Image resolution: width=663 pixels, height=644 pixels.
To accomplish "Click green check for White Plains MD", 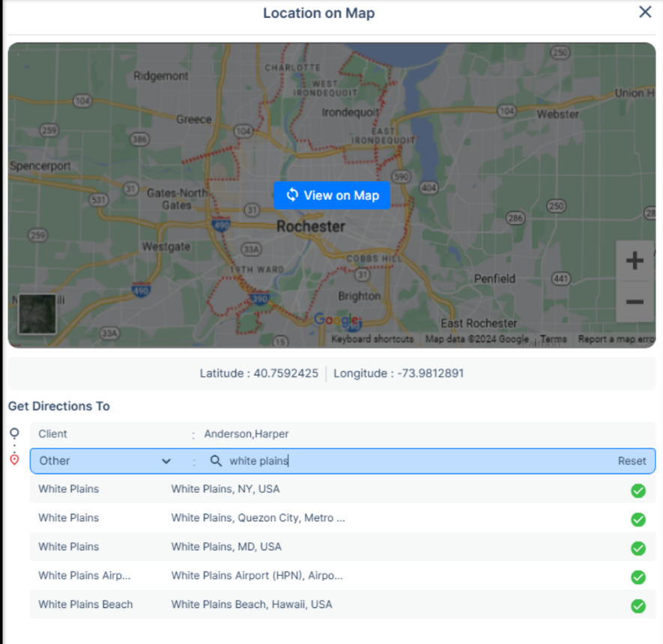I will [x=638, y=548].
